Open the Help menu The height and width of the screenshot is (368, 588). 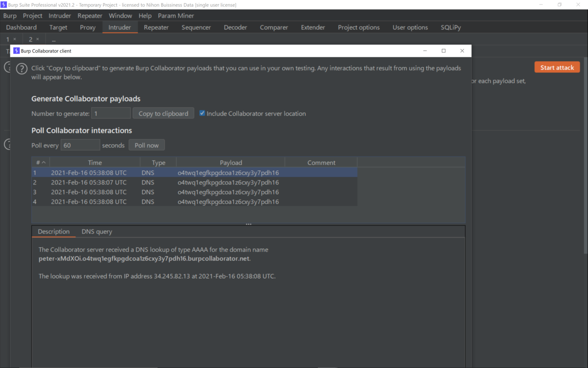tap(145, 16)
